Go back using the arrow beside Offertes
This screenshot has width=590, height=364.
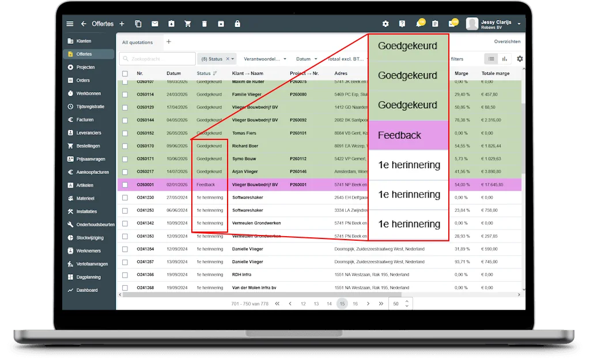tap(84, 24)
